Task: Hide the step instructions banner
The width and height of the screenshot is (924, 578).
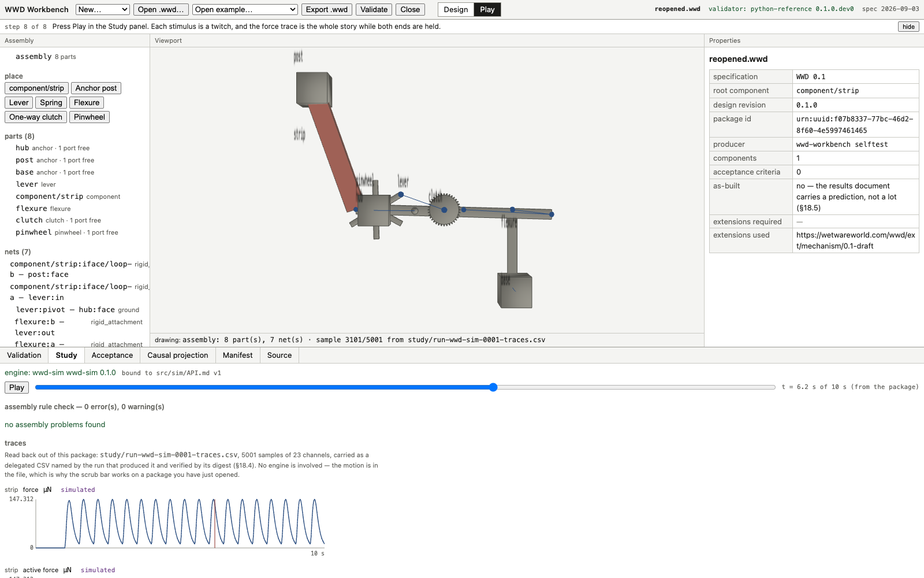Action: (x=908, y=27)
